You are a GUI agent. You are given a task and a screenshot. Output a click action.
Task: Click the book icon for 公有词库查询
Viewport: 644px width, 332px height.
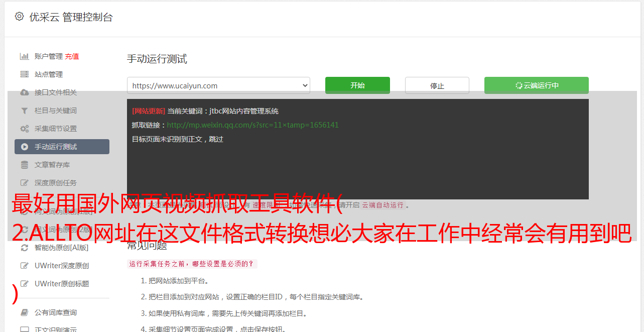tap(24, 312)
